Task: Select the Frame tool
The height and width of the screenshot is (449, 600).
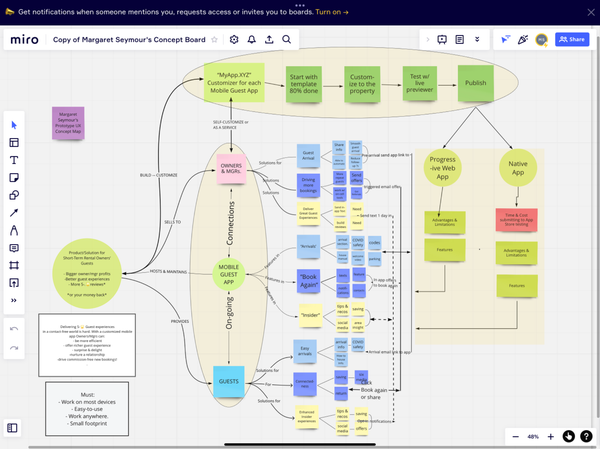Action: point(14,265)
